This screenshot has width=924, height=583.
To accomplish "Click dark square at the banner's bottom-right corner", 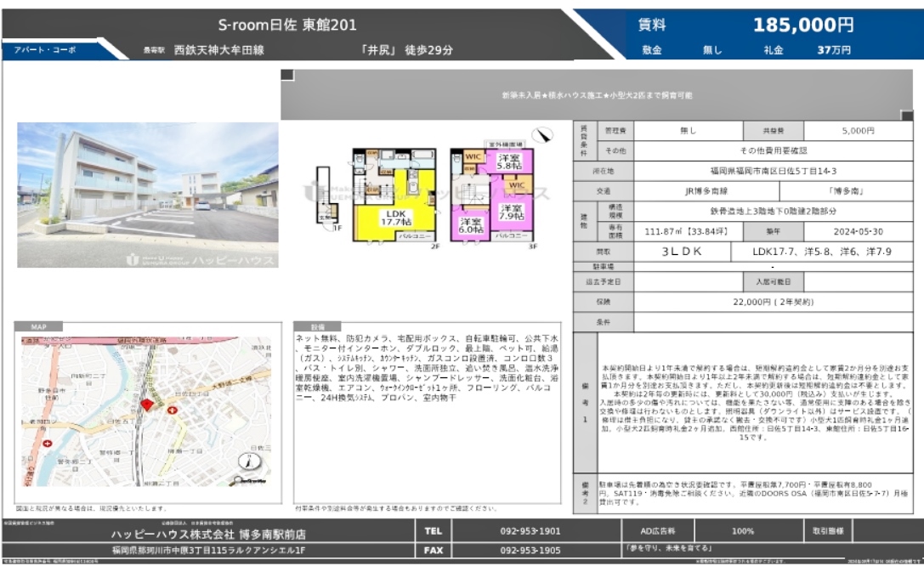I will click(x=906, y=115).
